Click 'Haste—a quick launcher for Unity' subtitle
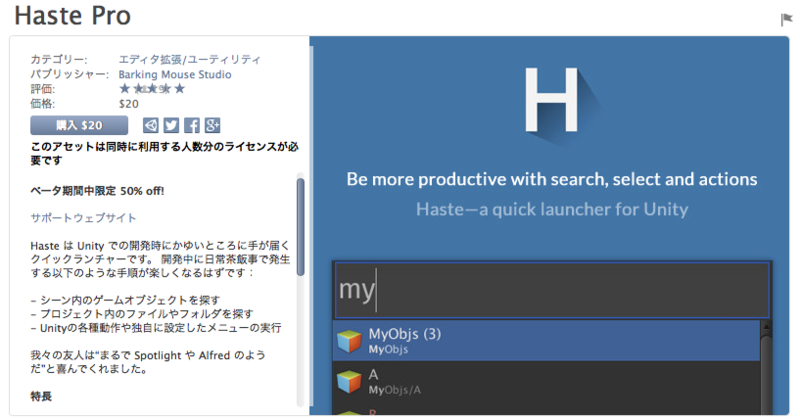This screenshot has width=800, height=420. pyautogui.click(x=552, y=209)
